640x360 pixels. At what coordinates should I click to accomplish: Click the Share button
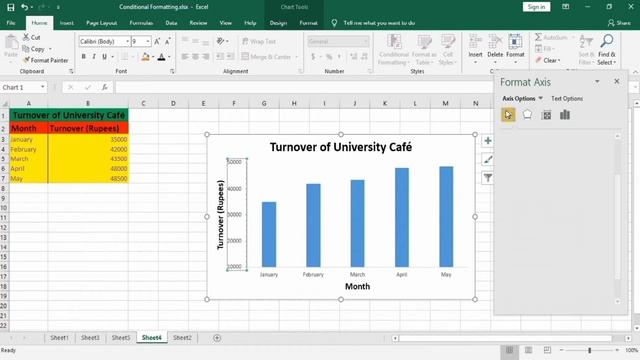coord(619,23)
